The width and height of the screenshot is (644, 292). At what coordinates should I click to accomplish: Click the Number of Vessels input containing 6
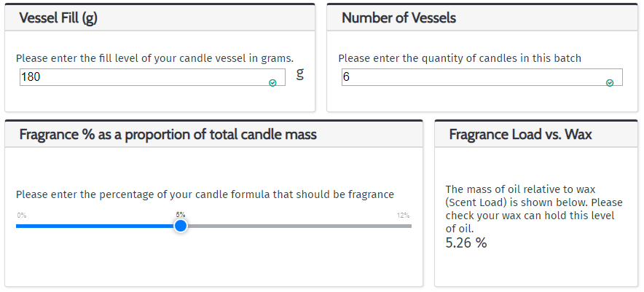click(482, 77)
